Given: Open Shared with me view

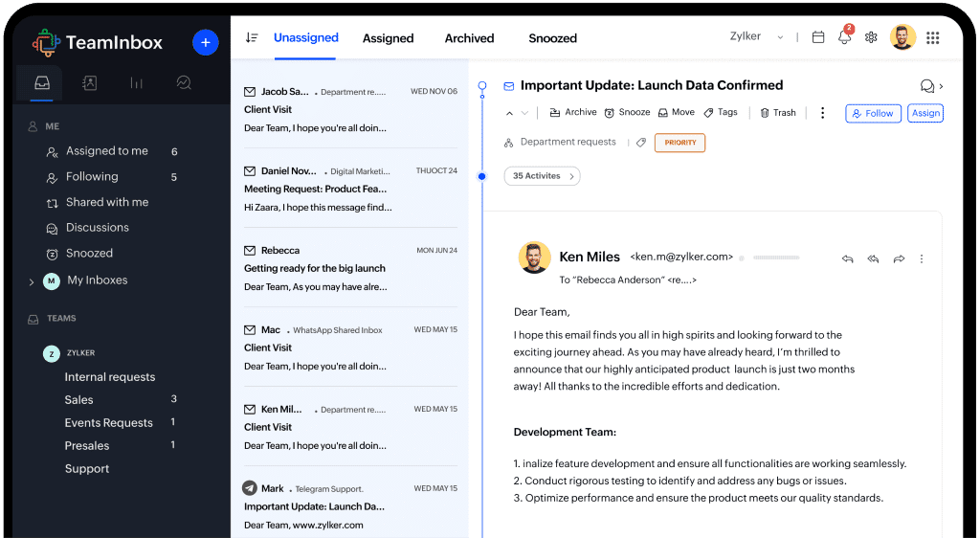Looking at the screenshot, I should click(x=107, y=202).
